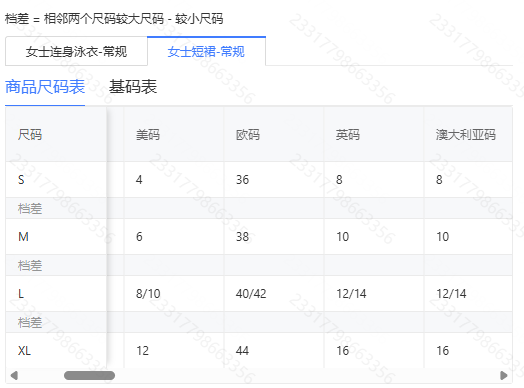Open the 基码表 tab

(x=133, y=87)
